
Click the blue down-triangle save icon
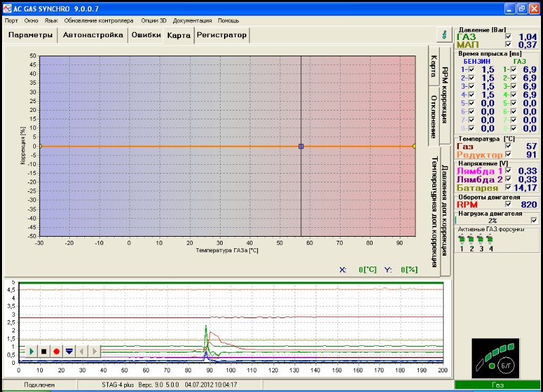(x=69, y=351)
